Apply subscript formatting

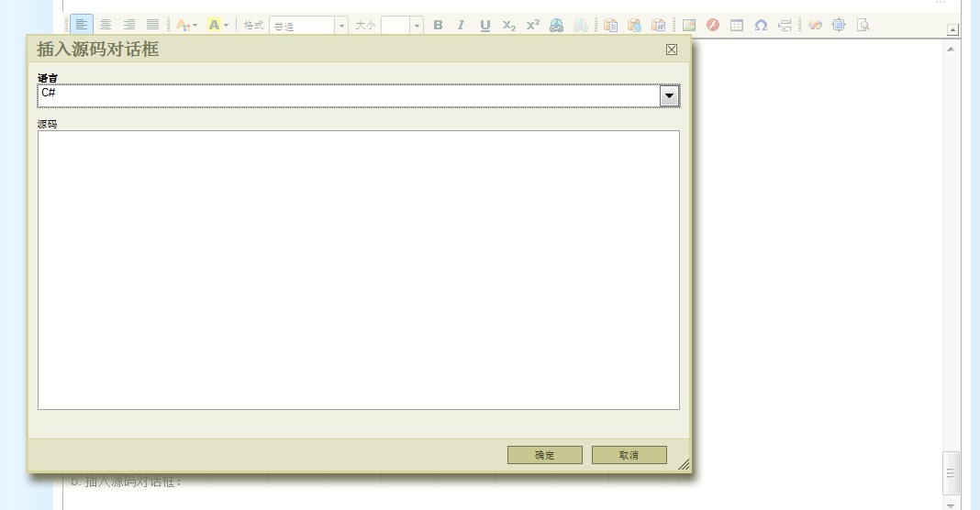[x=508, y=25]
